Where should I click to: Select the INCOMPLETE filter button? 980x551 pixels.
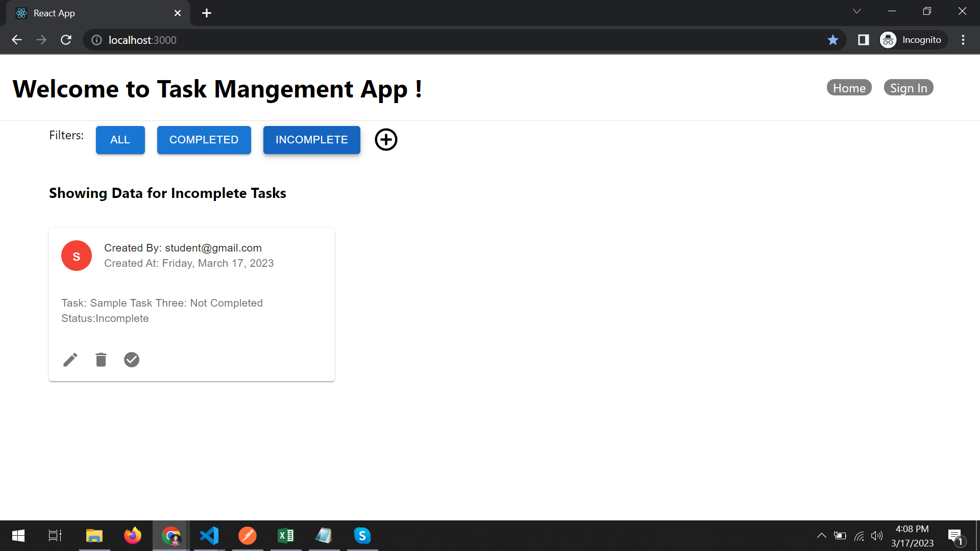[x=312, y=140]
